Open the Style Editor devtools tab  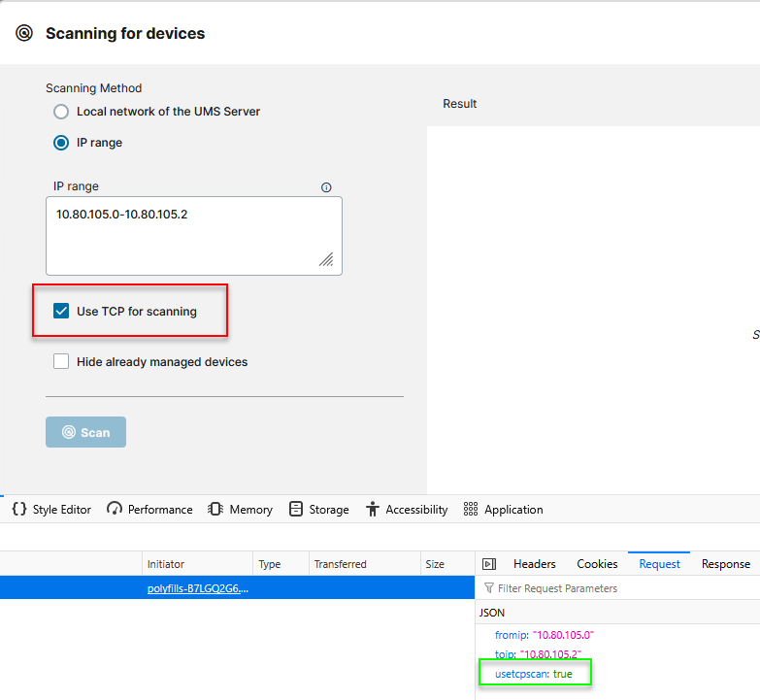(51, 509)
